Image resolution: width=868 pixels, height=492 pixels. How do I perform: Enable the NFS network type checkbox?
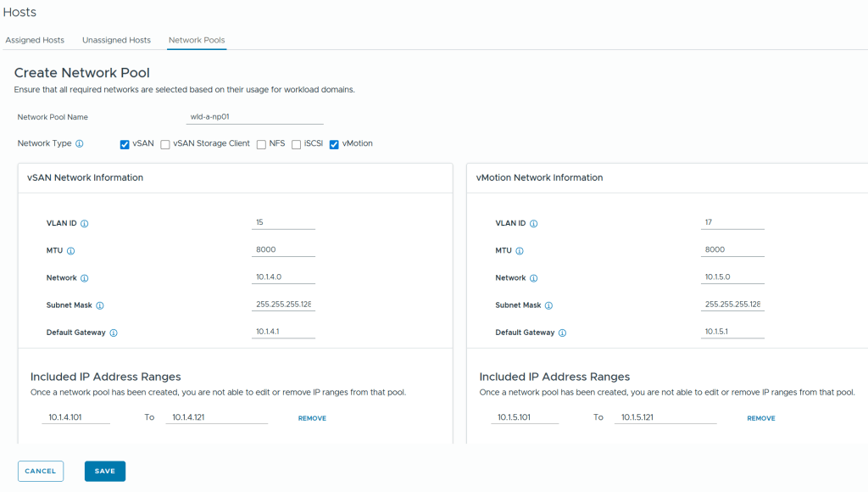click(261, 144)
